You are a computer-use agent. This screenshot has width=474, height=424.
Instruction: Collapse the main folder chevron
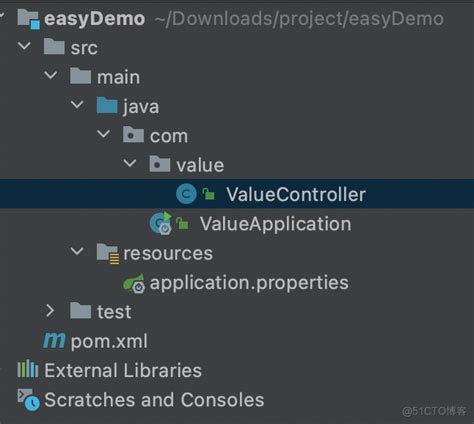tap(51, 75)
